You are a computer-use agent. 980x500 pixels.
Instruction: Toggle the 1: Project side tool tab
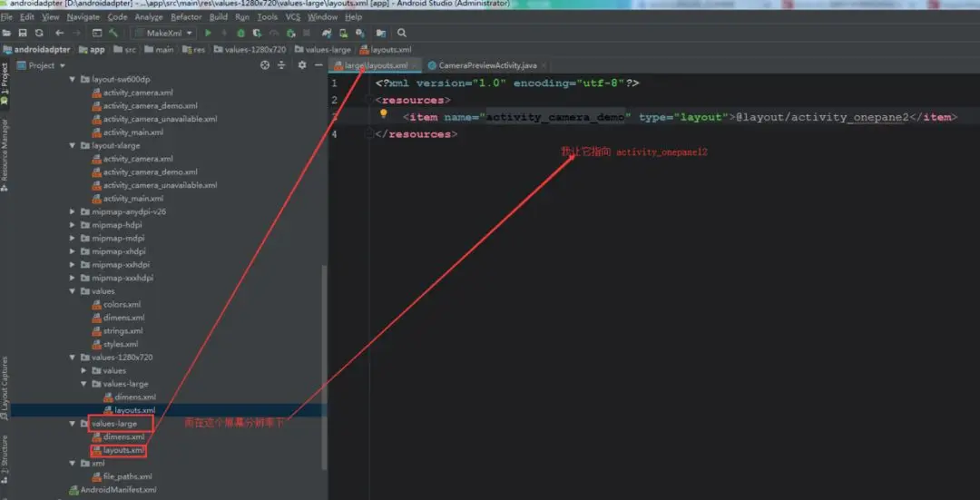[5, 83]
